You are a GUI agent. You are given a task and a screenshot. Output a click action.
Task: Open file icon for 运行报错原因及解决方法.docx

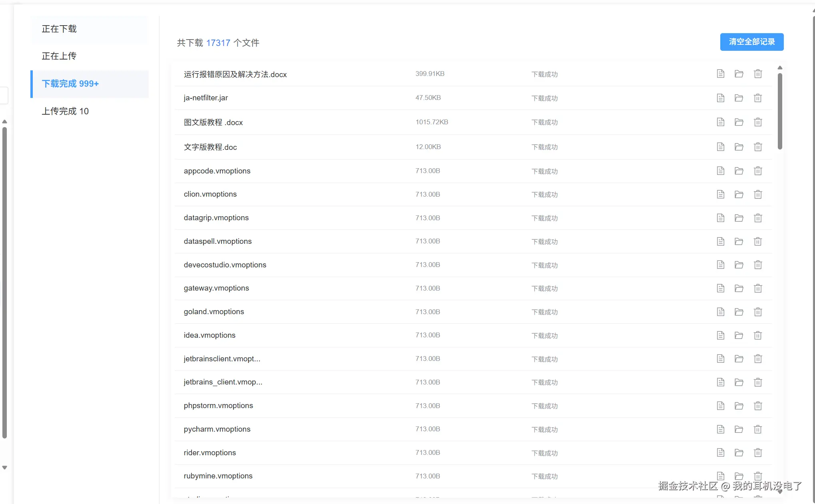coord(720,74)
